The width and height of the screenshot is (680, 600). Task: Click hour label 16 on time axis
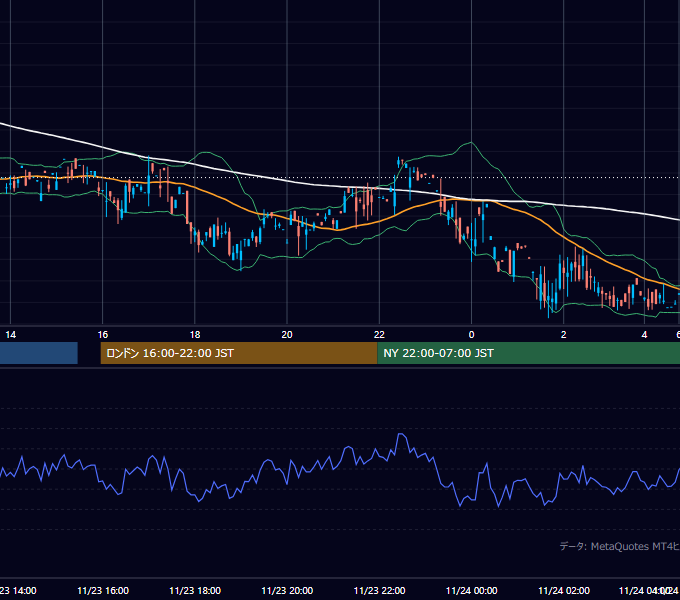102,334
